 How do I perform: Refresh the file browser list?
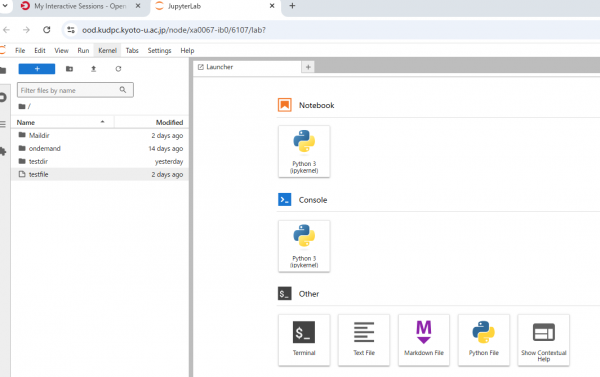tap(118, 69)
